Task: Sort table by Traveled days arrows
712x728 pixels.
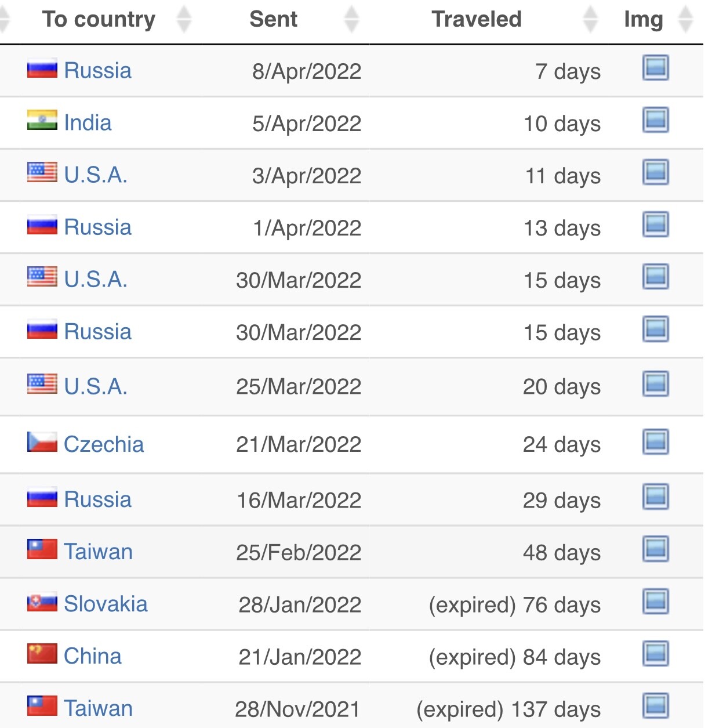Action: pyautogui.click(x=590, y=19)
